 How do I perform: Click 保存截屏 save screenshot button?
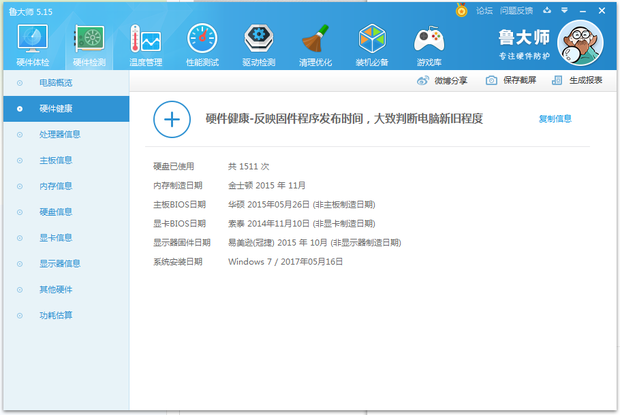tap(520, 80)
